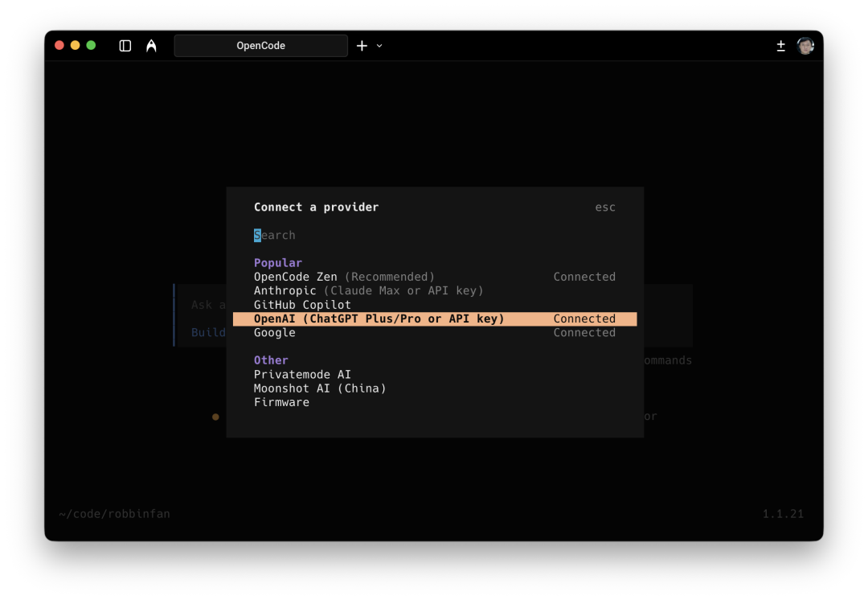Open the user profile avatar
Viewport: 868px width, 600px height.
coord(805,46)
